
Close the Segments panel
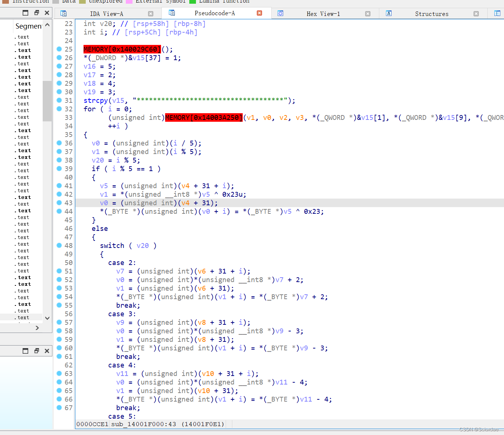pos(47,13)
